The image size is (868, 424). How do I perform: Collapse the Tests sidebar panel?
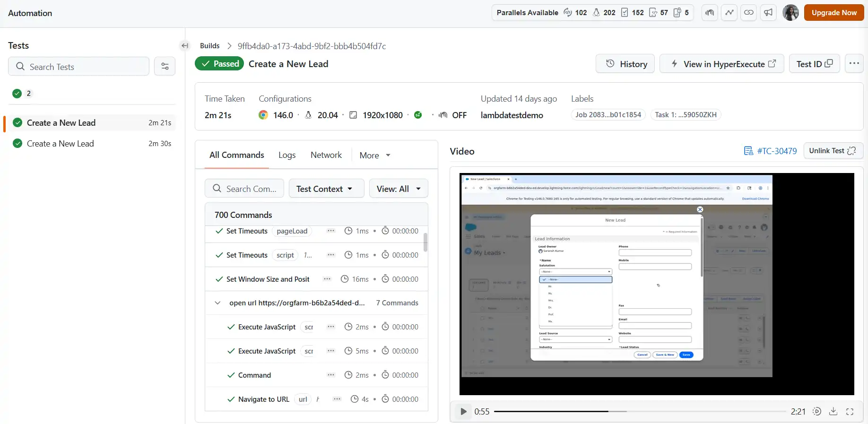coord(185,46)
